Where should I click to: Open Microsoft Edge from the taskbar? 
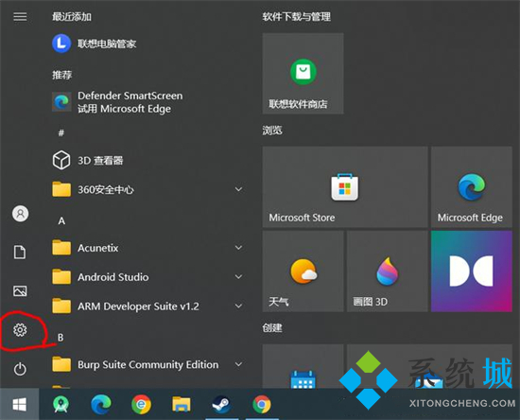(101, 405)
